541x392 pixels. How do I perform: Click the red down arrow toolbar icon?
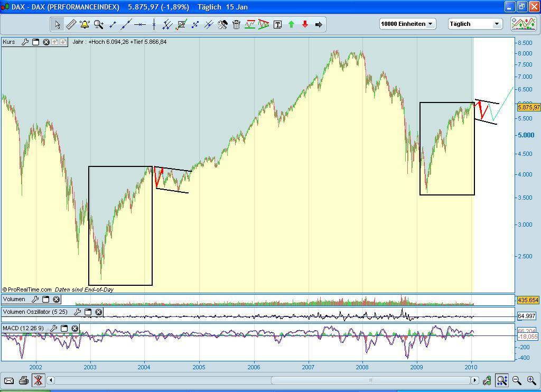305,24
